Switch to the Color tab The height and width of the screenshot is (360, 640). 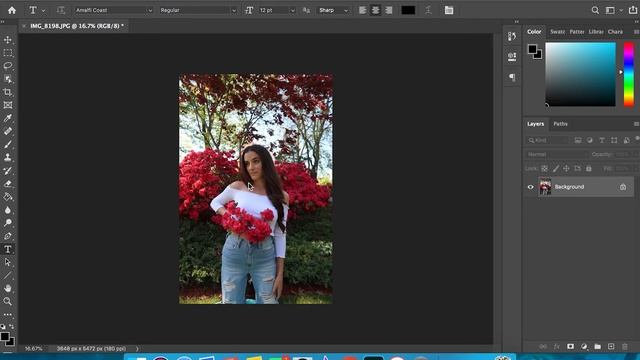[x=534, y=31]
